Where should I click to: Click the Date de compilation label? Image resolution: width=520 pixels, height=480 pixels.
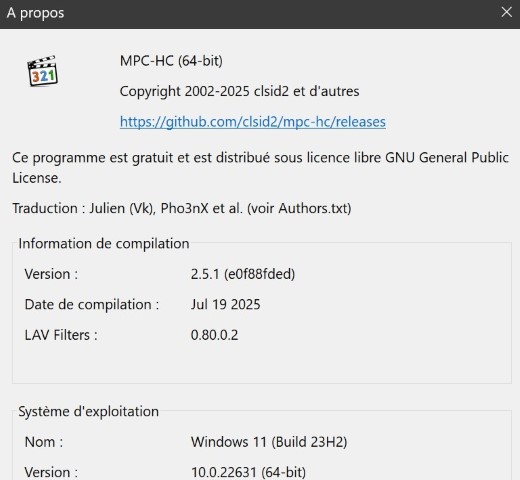pos(92,305)
